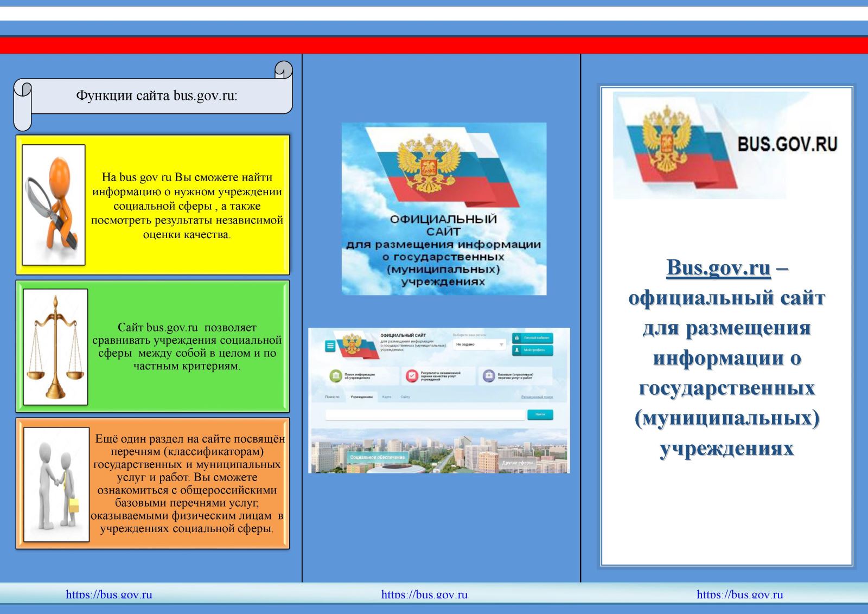This screenshot has height=614, width=868.
Task: Focus the institution search input field
Action: [x=426, y=414]
